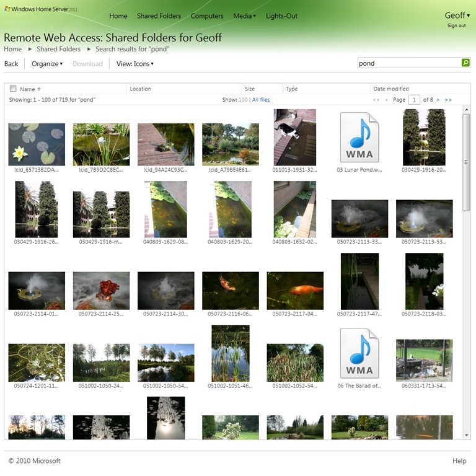Jump to the last results page arrow

pyautogui.click(x=448, y=100)
